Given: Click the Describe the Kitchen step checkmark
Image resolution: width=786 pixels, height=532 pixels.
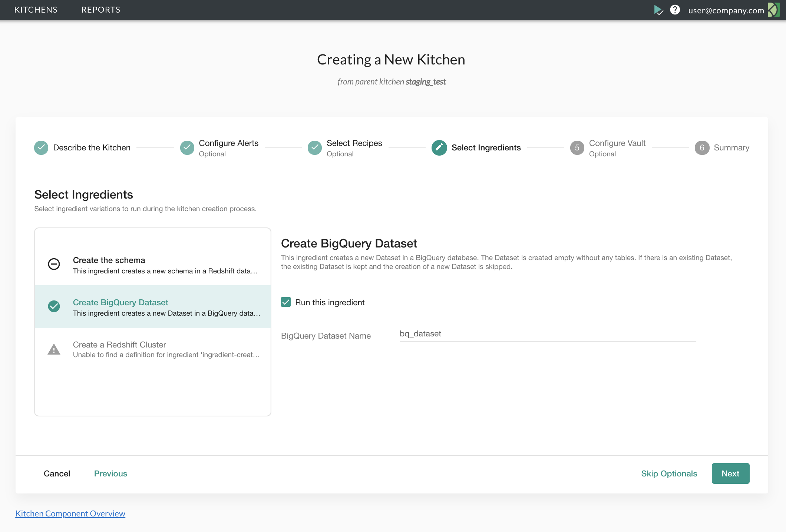Looking at the screenshot, I should 41,148.
